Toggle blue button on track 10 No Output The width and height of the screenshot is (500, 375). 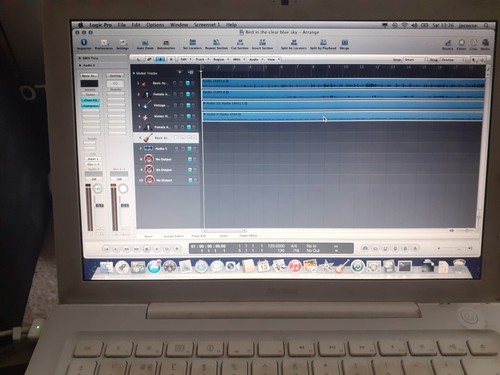point(190,180)
